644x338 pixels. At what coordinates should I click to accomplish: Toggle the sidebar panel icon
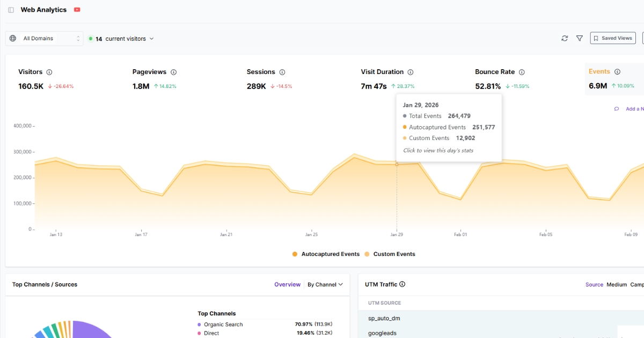10,9
